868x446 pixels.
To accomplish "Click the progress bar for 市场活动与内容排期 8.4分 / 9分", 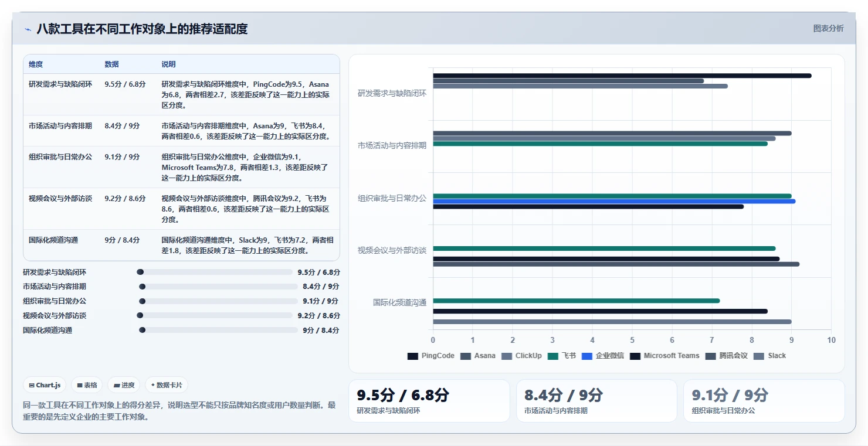I will [218, 287].
